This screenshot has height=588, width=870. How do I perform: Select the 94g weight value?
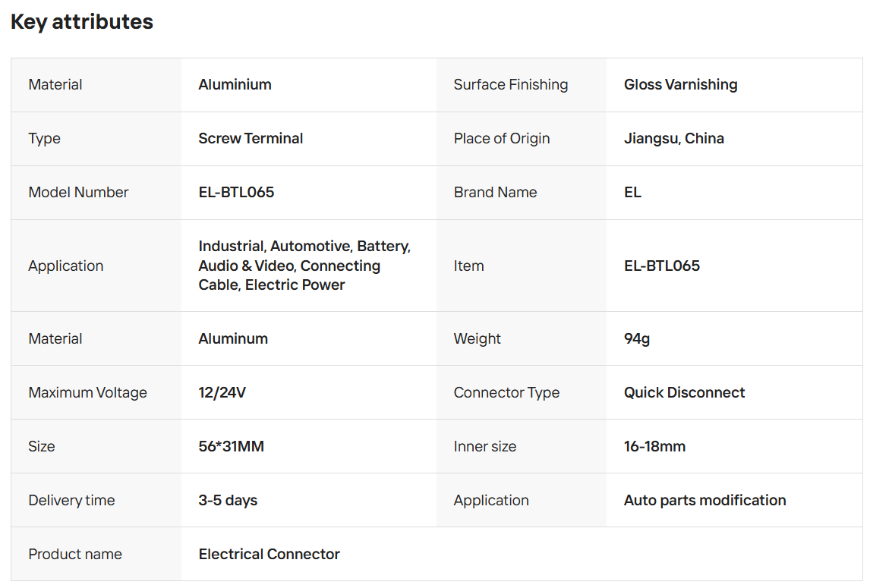[x=636, y=339]
